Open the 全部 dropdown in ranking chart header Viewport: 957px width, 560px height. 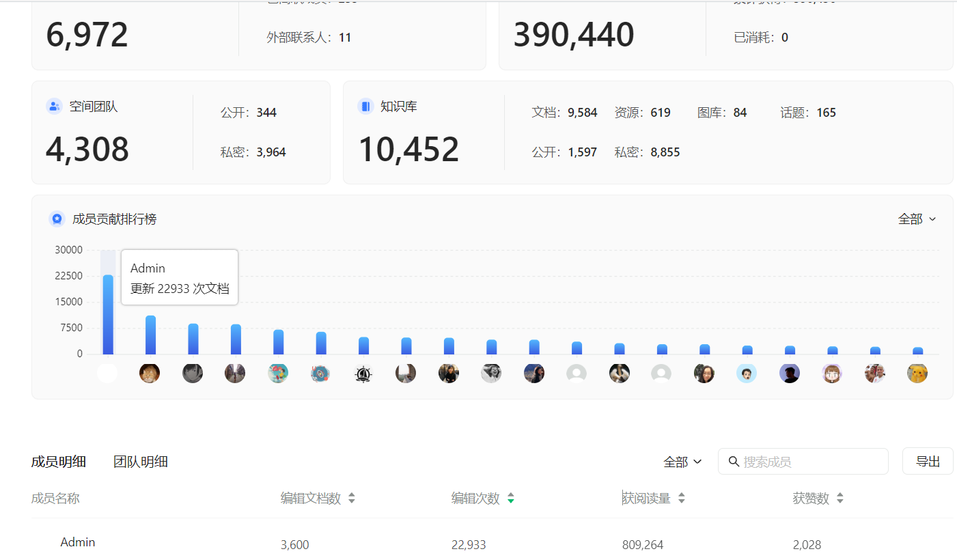point(917,219)
